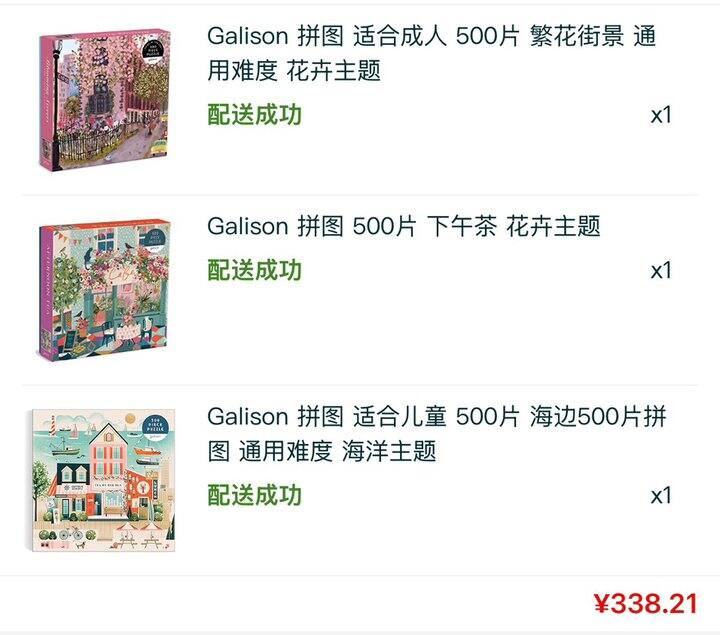Tap 配送成功 status of the 海边 puzzle

coord(254,495)
